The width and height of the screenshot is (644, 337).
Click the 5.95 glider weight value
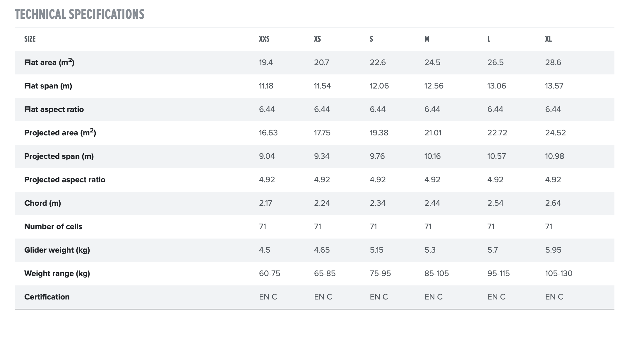(x=553, y=250)
